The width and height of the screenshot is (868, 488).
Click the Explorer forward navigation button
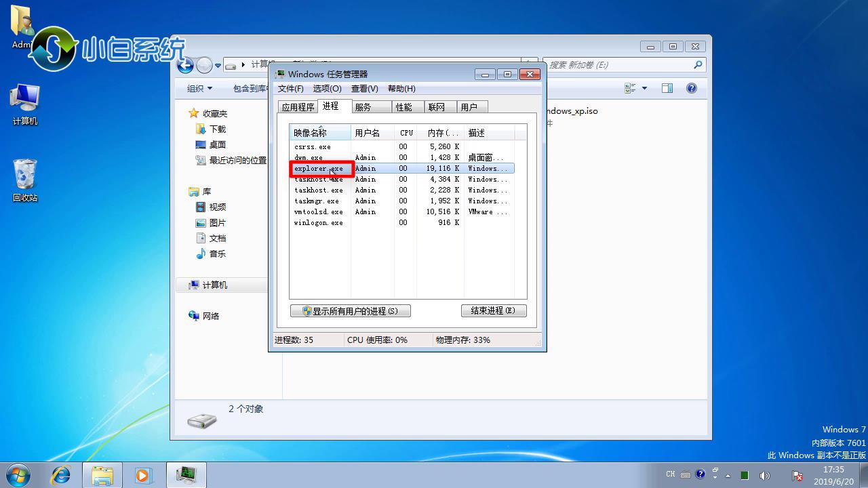[204, 65]
